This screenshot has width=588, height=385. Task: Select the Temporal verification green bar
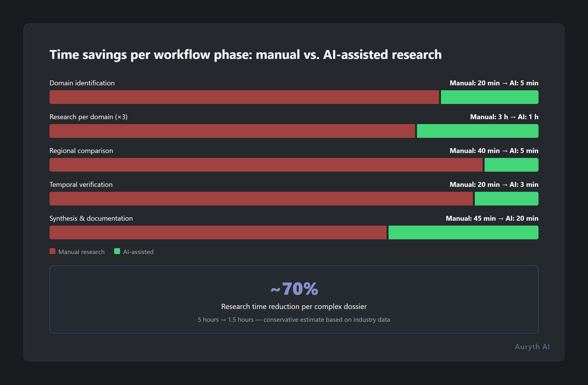(x=506, y=199)
